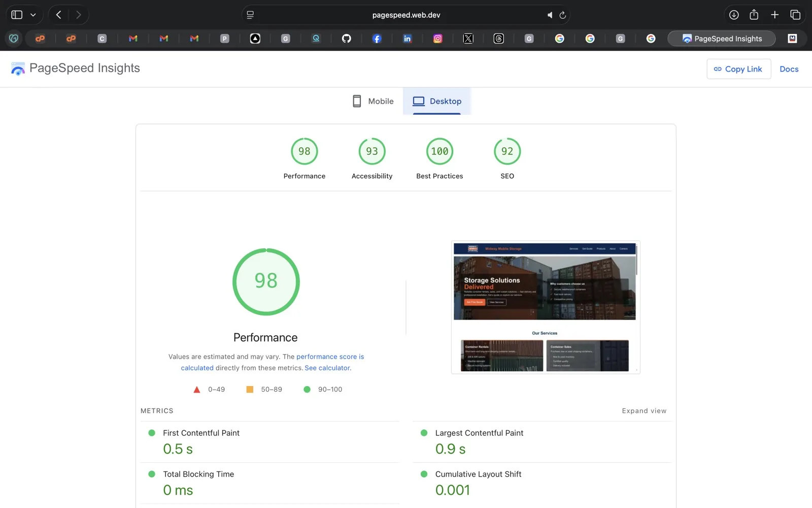Image resolution: width=812 pixels, height=508 pixels.
Task: Open the LinkedIn bookmark icon
Action: tap(408, 38)
